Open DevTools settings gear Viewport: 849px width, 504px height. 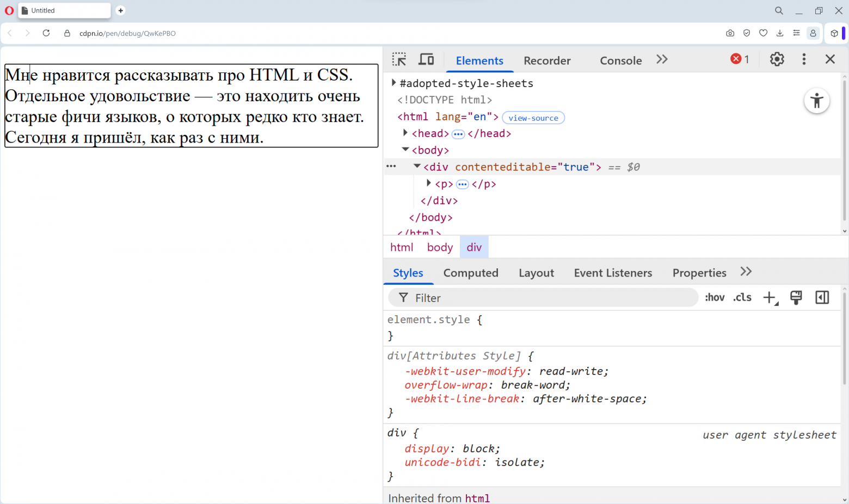[x=777, y=59]
